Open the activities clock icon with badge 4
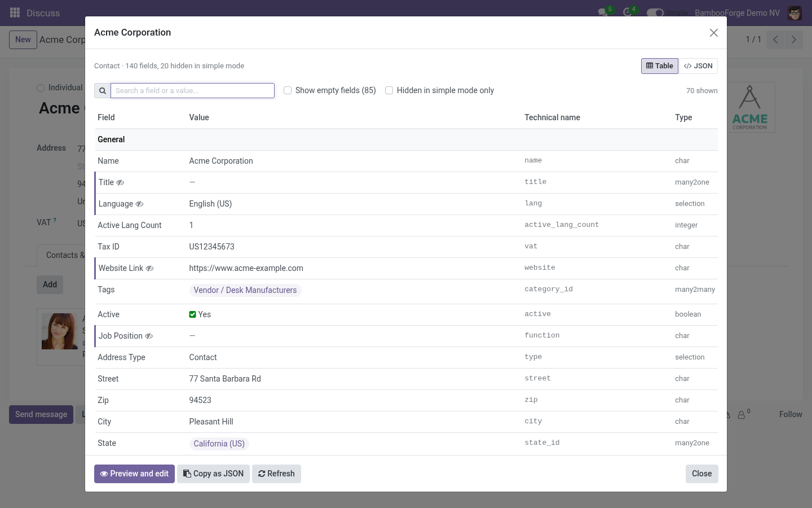The image size is (812, 508). [628, 12]
